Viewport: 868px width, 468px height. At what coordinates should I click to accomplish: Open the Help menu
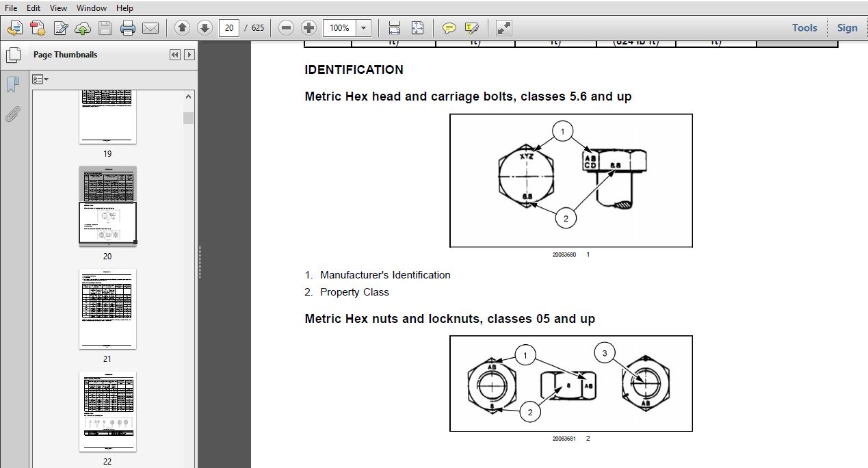coord(124,8)
